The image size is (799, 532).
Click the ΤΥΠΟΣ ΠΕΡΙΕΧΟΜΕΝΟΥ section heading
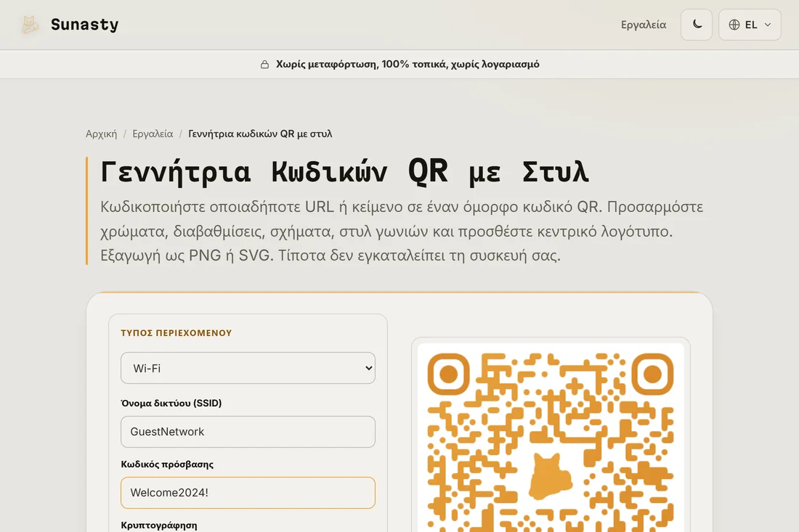click(x=177, y=333)
